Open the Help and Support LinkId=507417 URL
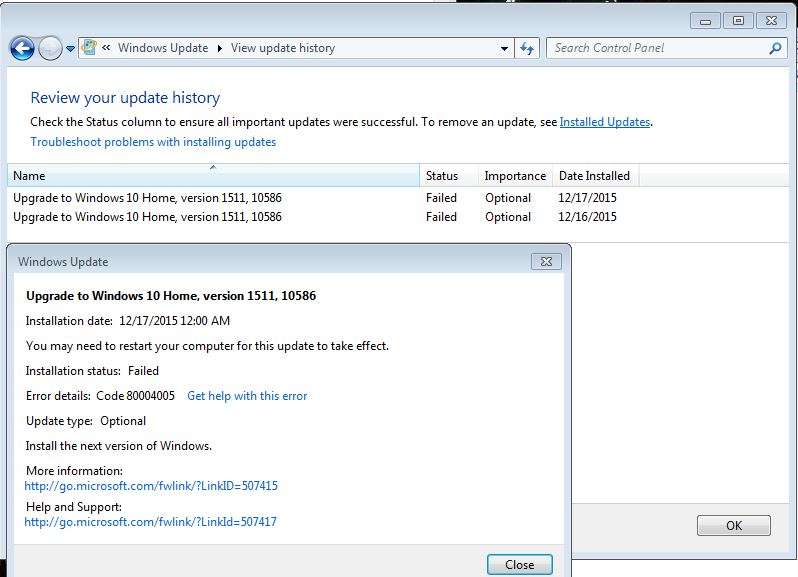798x577 pixels. (x=151, y=522)
